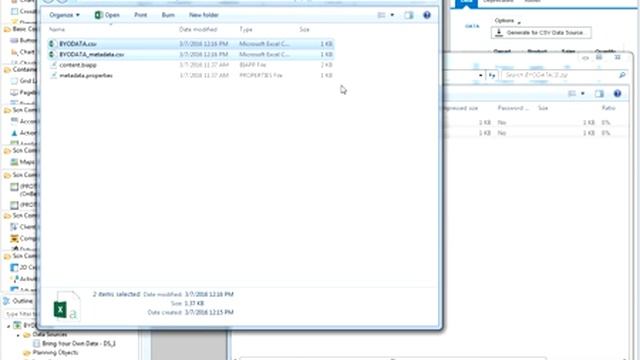
Task: Select the Action Sheet component icon
Action: coord(15,133)
